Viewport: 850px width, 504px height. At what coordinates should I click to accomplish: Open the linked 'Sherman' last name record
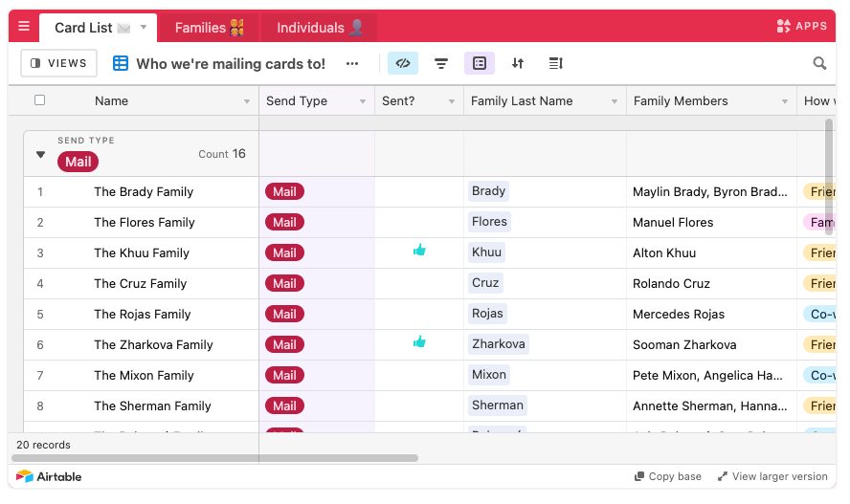pos(498,405)
